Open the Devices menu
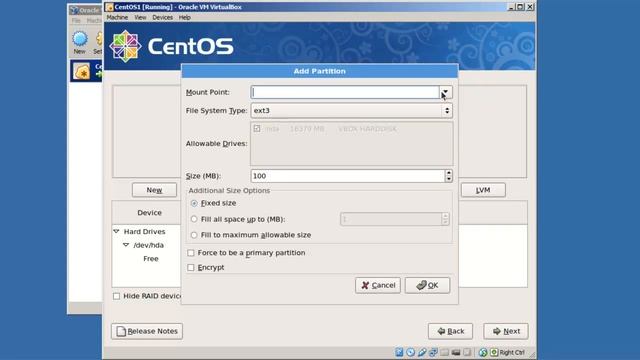Viewport: 640px width, 360px height. [x=162, y=18]
